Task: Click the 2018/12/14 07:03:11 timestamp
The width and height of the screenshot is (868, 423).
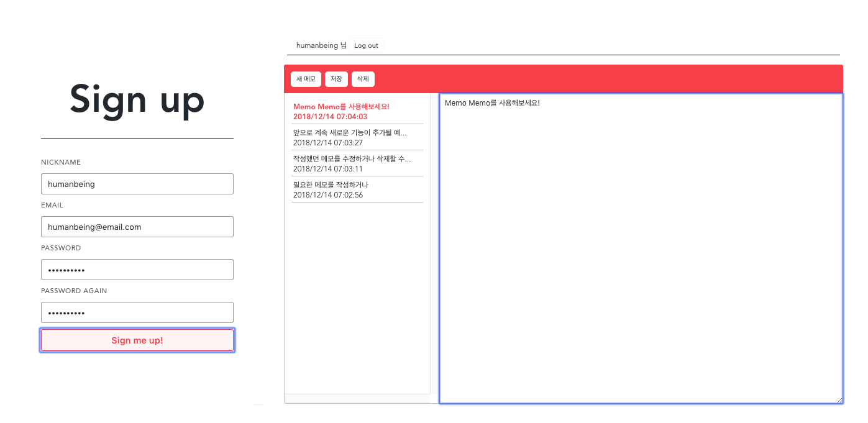Action: (x=328, y=169)
